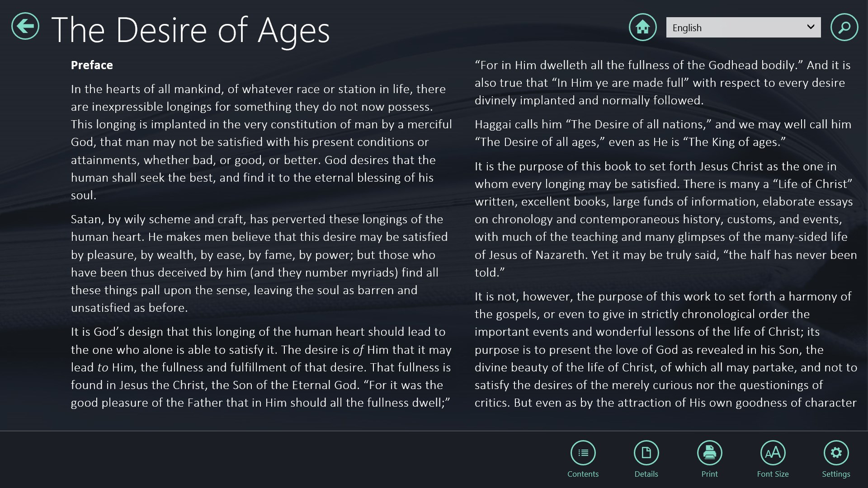View the book Details
Screen dimensions: 868x488
coord(646,452)
